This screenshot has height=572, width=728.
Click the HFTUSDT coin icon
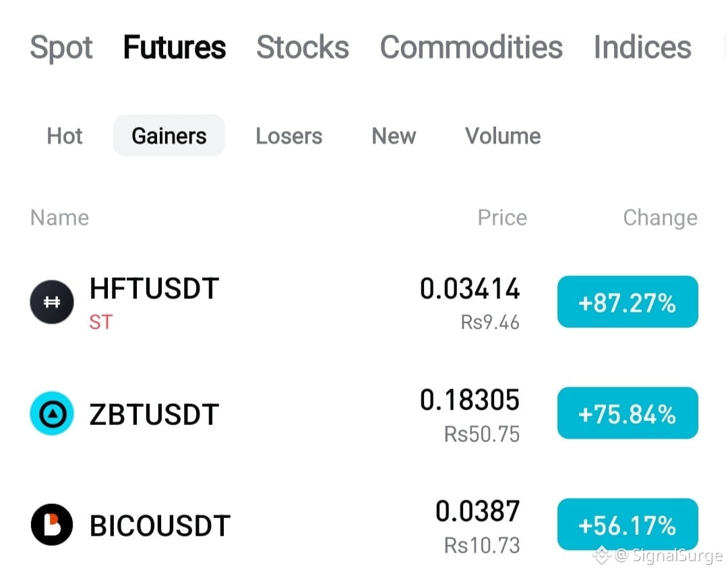click(51, 302)
